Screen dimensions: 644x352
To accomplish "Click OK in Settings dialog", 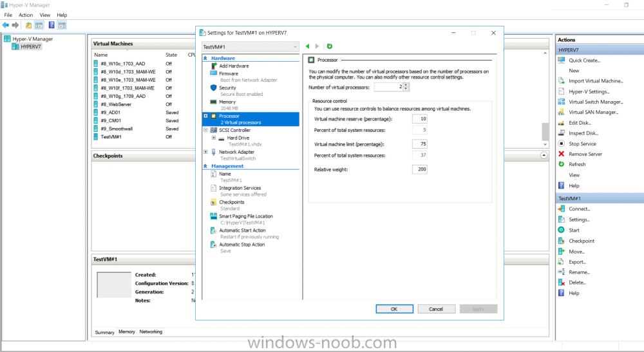I will (394, 309).
